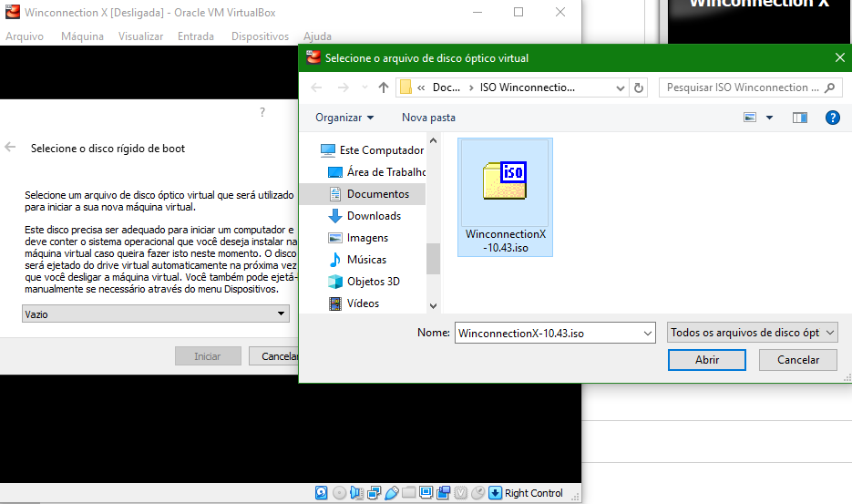Open the Máquina menu
852x504 pixels.
[x=82, y=36]
